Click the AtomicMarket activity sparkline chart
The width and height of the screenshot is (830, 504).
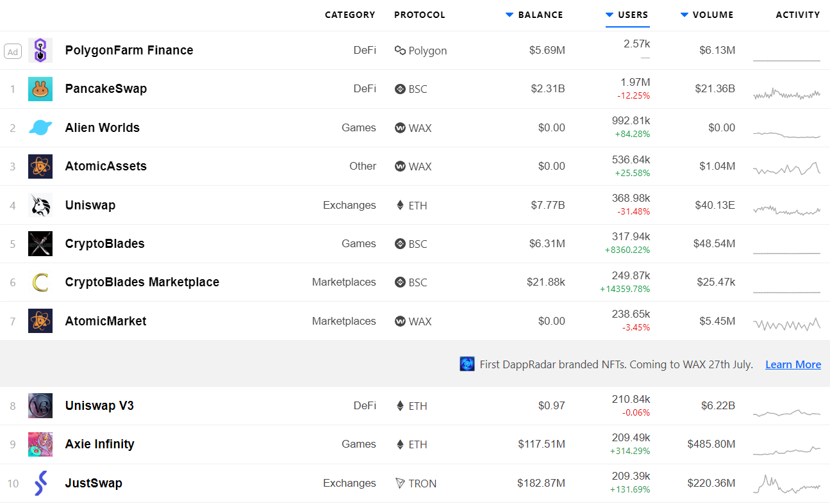(786, 324)
